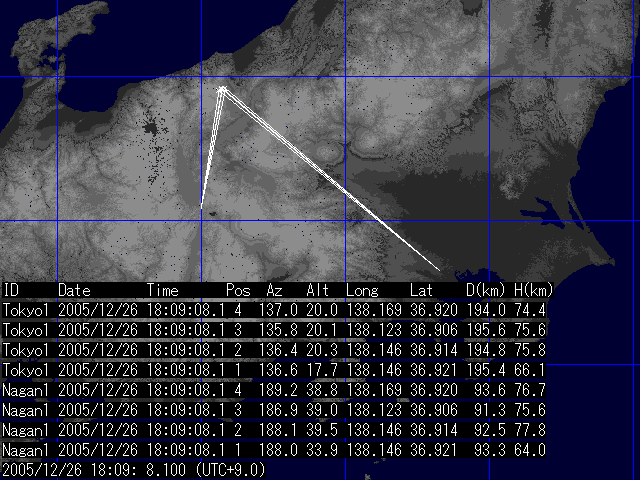Select the Nagan1 row with Alt 39.5
This screenshot has width=640, height=480.
(x=274, y=430)
